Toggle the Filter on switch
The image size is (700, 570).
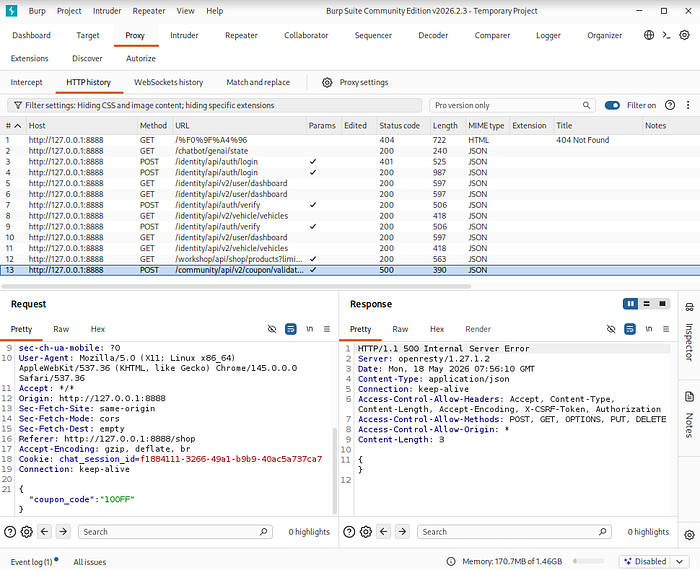click(612, 105)
